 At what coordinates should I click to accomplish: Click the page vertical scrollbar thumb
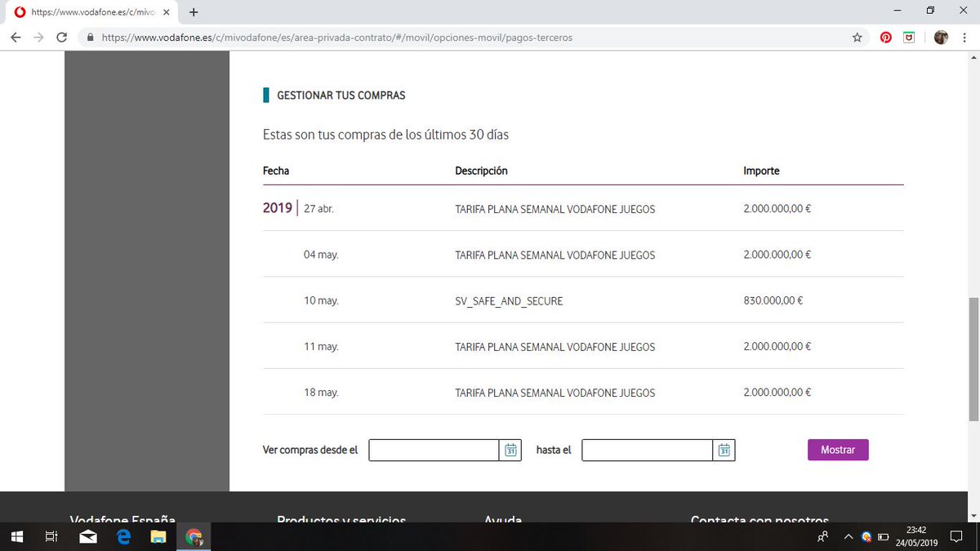pos(973,359)
